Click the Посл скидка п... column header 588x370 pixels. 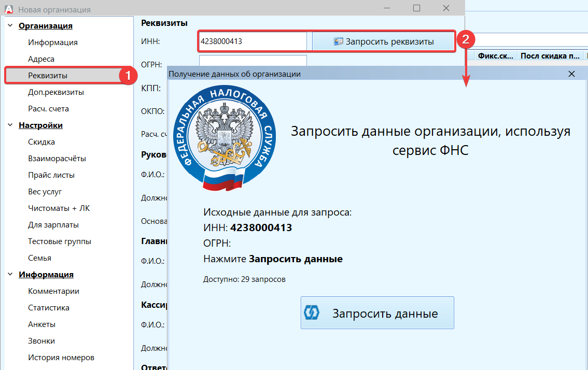tap(550, 56)
